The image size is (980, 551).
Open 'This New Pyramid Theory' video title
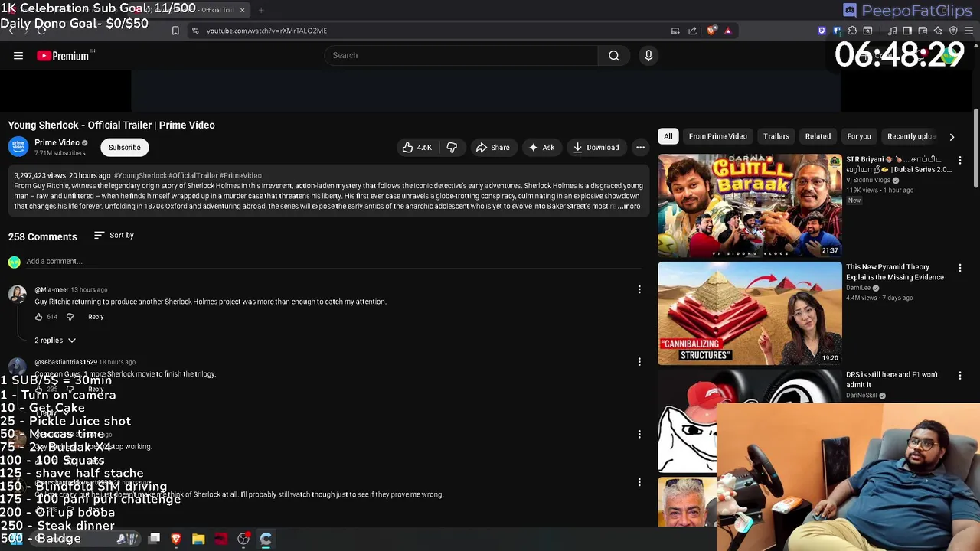click(x=895, y=272)
